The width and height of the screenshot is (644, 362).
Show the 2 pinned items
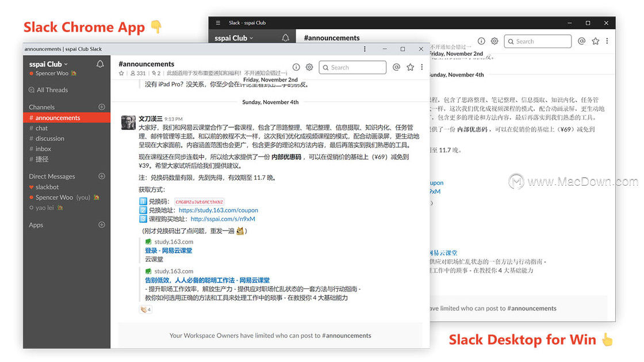coord(156,74)
